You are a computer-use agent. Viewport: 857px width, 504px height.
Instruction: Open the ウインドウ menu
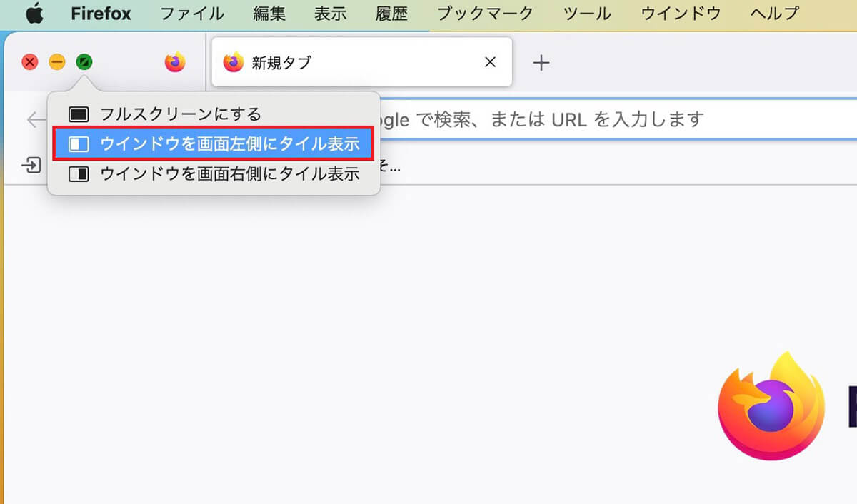coord(681,14)
